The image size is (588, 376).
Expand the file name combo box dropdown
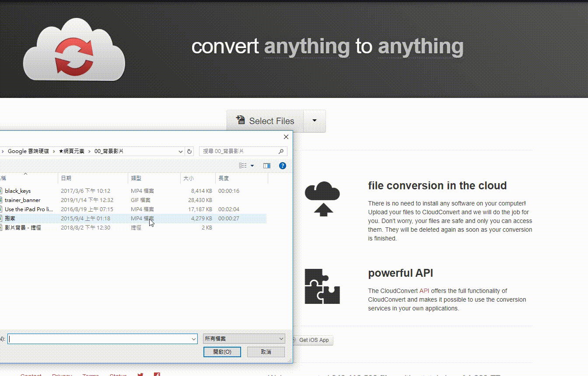[x=194, y=339]
